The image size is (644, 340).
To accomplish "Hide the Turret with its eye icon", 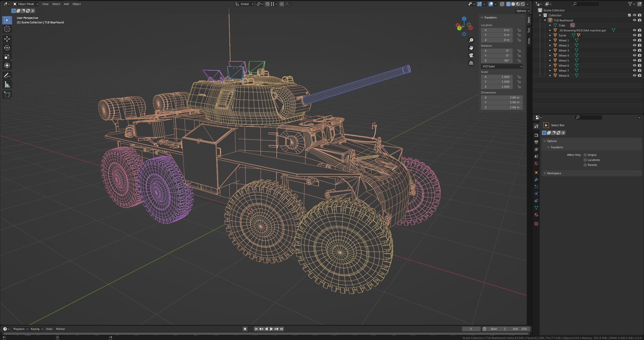I will 634,35.
